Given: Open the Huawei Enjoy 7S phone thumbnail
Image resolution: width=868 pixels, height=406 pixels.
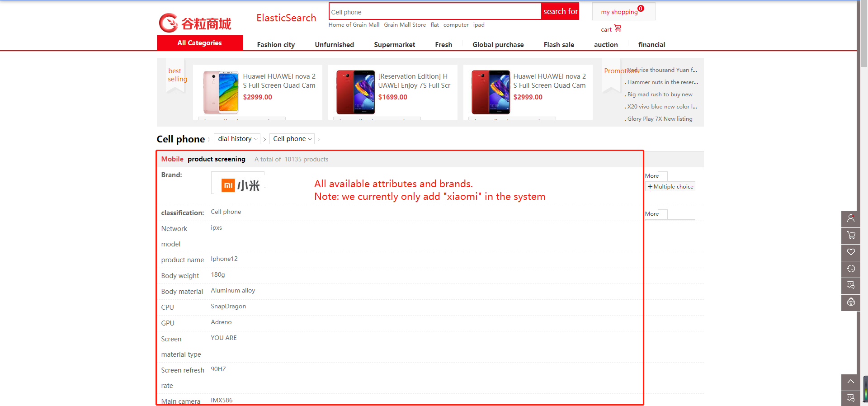Looking at the screenshot, I should pyautogui.click(x=355, y=92).
